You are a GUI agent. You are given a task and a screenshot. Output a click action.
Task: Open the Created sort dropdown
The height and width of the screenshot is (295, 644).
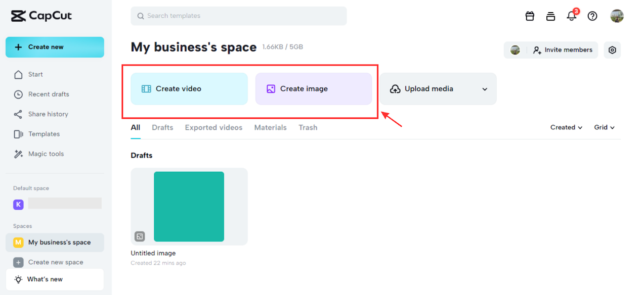coord(566,127)
